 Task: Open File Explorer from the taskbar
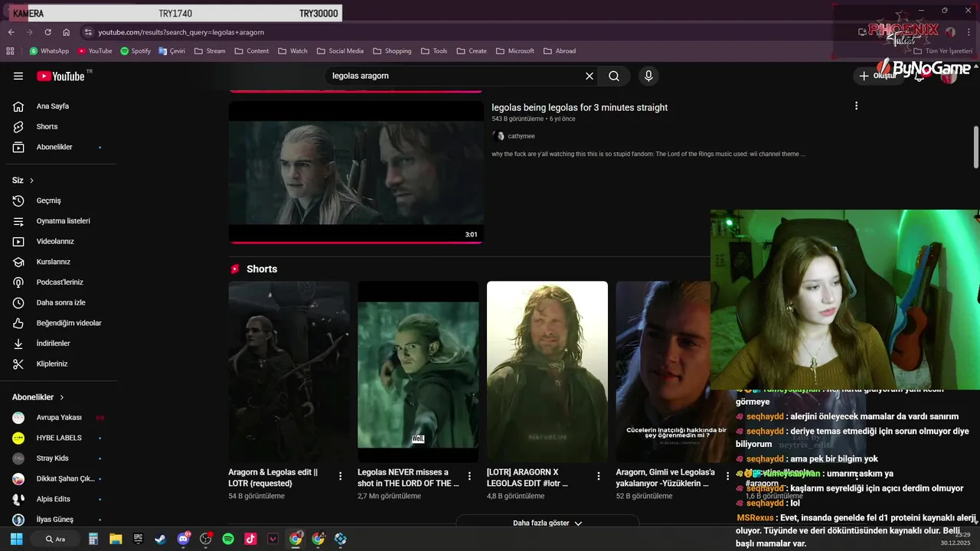point(116,539)
